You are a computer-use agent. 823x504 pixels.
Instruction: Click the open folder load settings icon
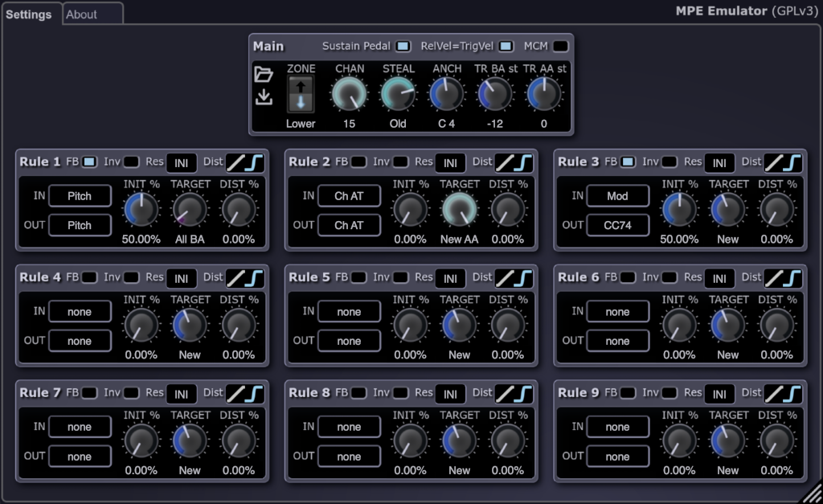(x=264, y=75)
